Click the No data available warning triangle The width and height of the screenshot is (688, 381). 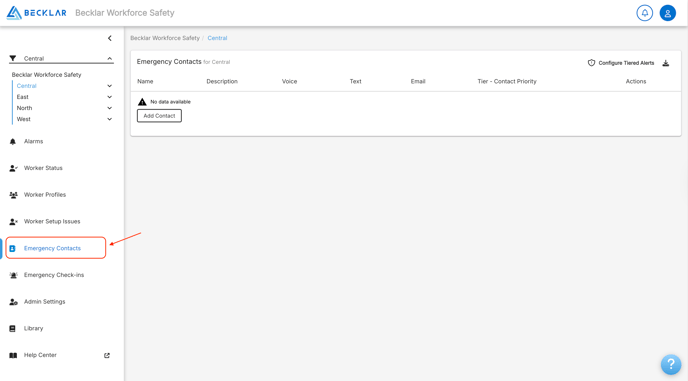pyautogui.click(x=142, y=102)
